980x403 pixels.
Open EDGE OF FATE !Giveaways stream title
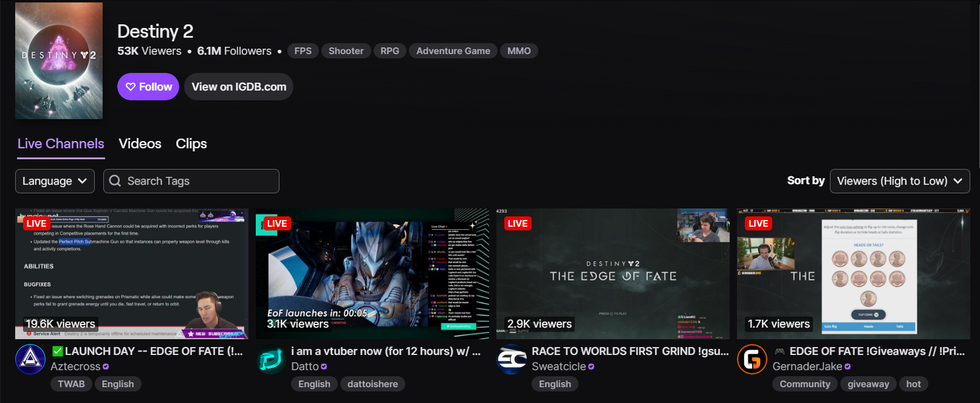(869, 351)
